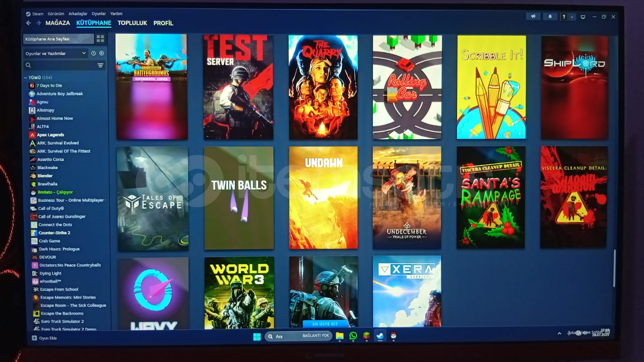Select Counter-Strike 2 in list
The image size is (644, 362).
click(x=54, y=232)
